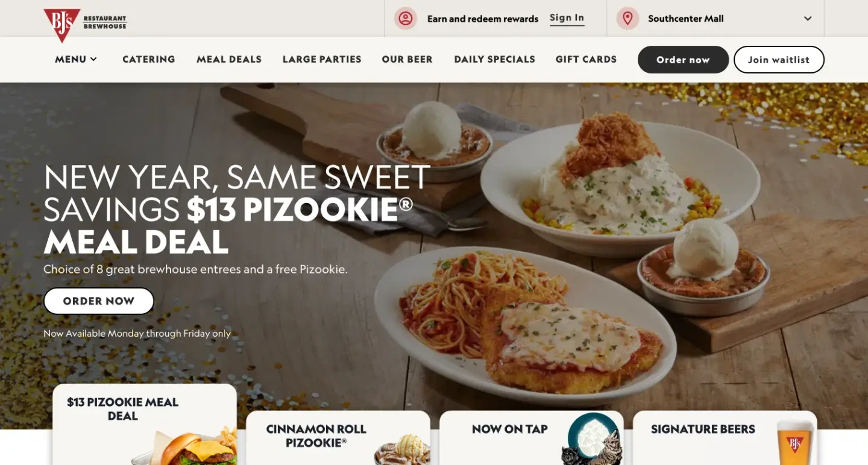
Task: Click the BJ's Restaurant Brewhouse logo
Action: (x=85, y=24)
